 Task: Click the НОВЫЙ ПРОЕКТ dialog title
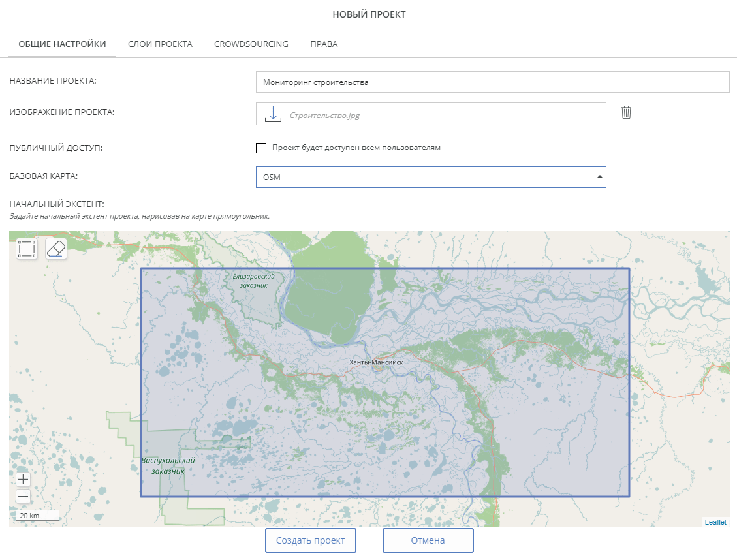(369, 14)
